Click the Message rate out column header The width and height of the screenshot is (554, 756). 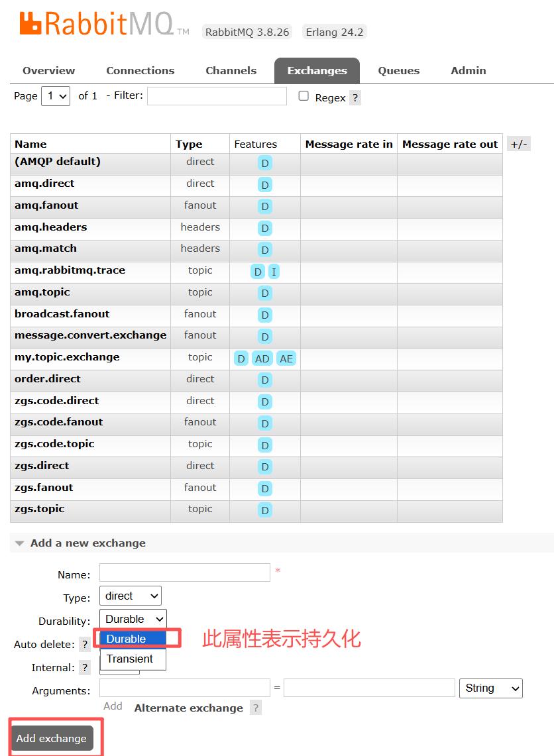point(450,144)
